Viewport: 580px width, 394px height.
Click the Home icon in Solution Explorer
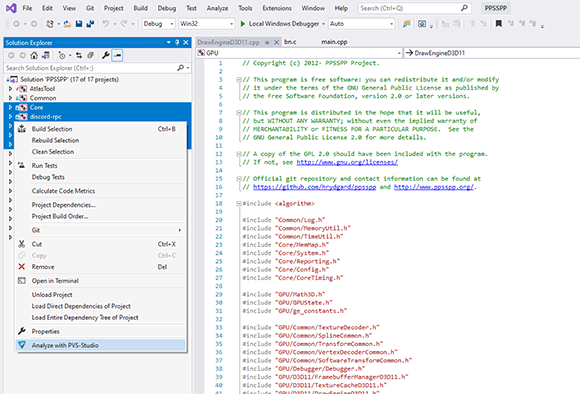tap(34, 55)
